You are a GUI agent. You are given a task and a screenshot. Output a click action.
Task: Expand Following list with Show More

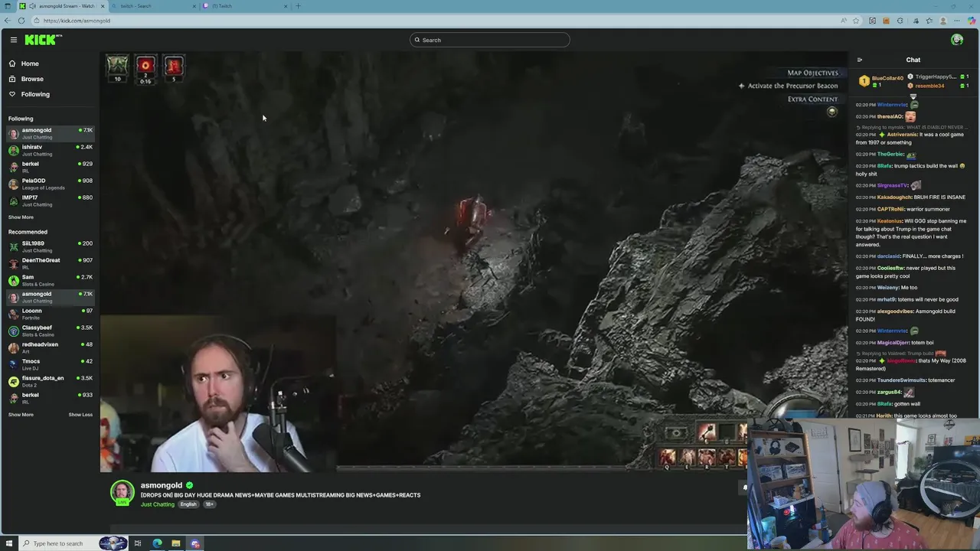(21, 217)
